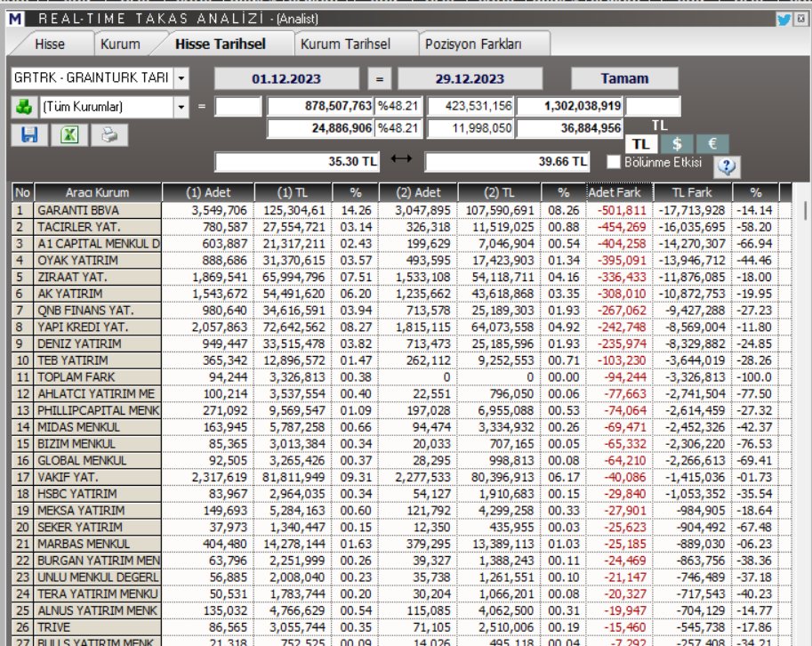Open Kurum Tarihsel tab

345,44
